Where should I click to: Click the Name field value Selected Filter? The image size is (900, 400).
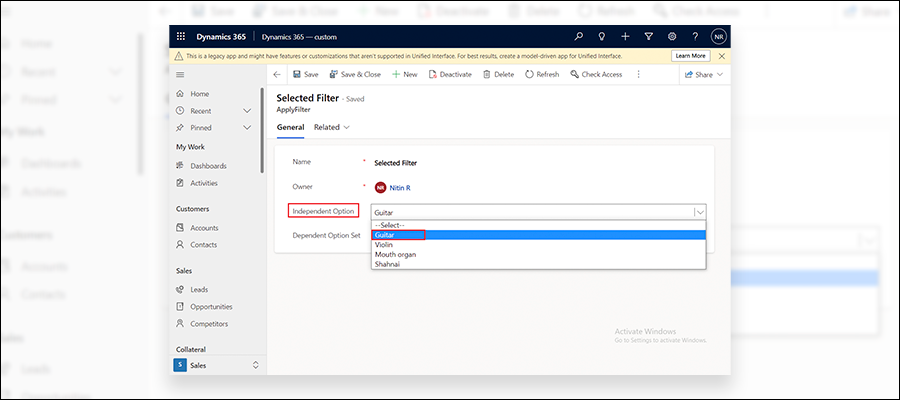pos(395,163)
